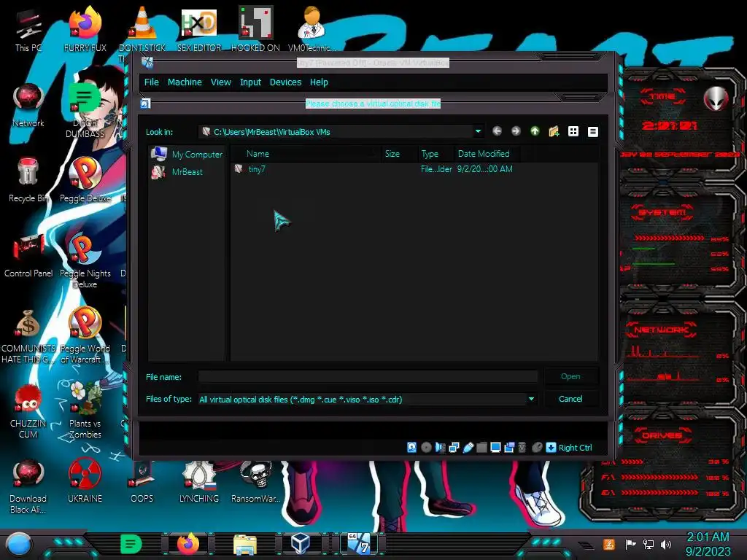Screen dimensions: 747x560
Task: Open VirtualBox cube from taskbar
Action: [x=301, y=544]
